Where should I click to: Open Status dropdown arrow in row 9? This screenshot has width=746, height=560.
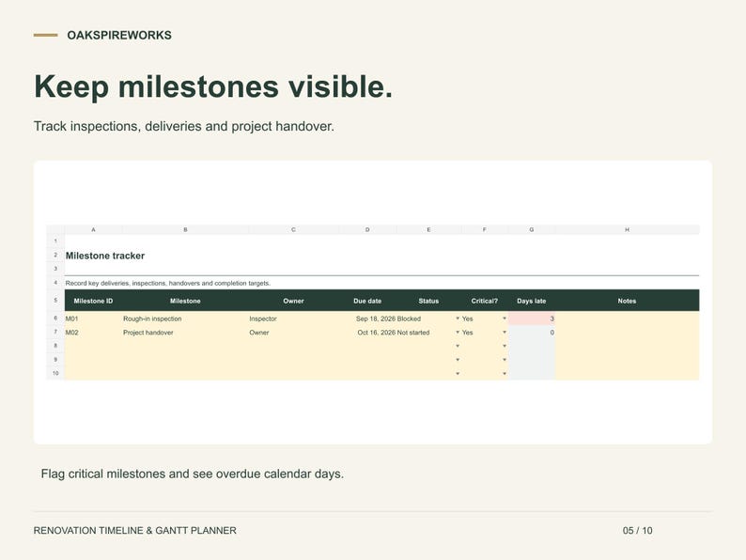pos(458,360)
